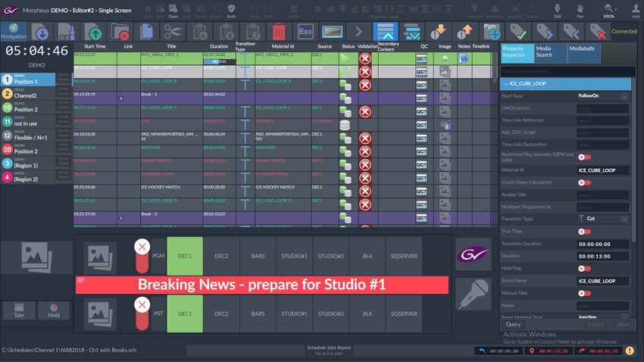The image size is (644, 362).
Task: Click QC icon in ICE HOCKEY MATCH row
Action: click(x=421, y=192)
